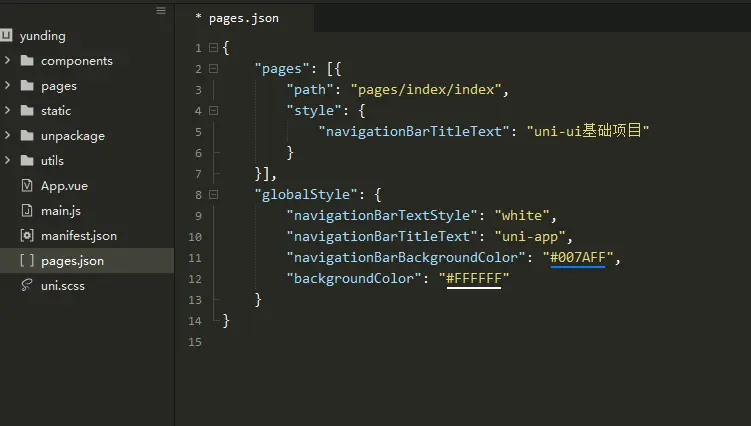Click the pages folder icon

(x=27, y=85)
